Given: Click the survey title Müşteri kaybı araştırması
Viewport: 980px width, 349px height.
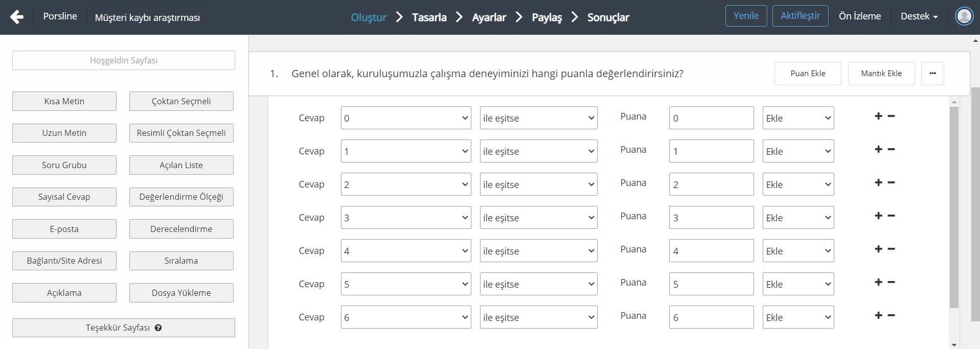Looking at the screenshot, I should tap(147, 17).
